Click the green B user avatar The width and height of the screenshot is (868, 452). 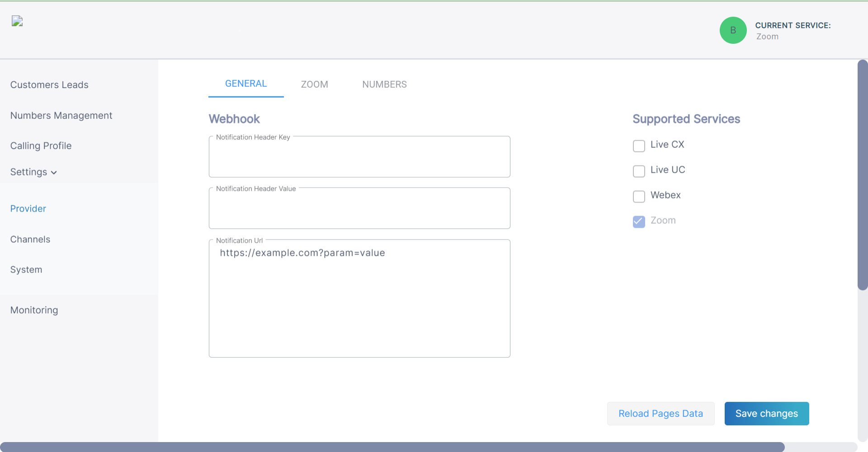[733, 30]
